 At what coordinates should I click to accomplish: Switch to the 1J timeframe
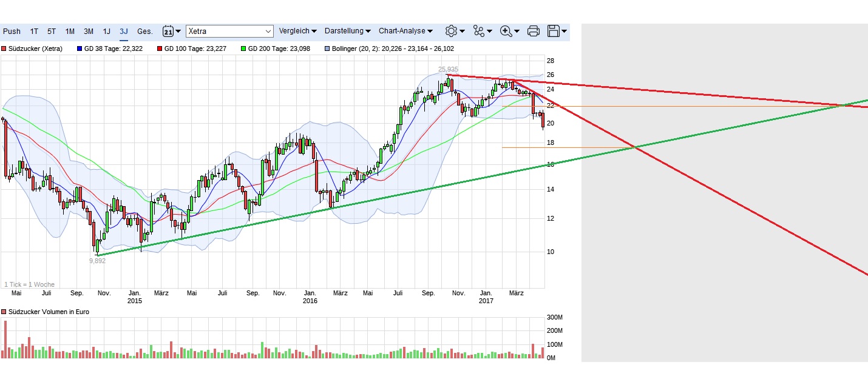pos(106,31)
